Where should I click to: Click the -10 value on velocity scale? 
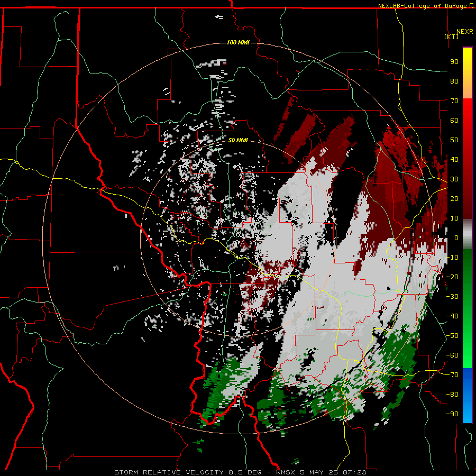tap(452, 258)
